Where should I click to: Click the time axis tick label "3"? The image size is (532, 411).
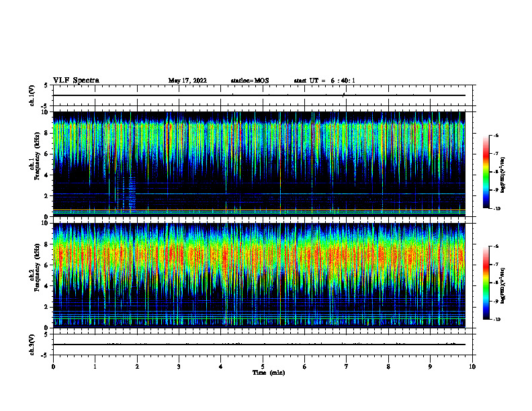179,367
